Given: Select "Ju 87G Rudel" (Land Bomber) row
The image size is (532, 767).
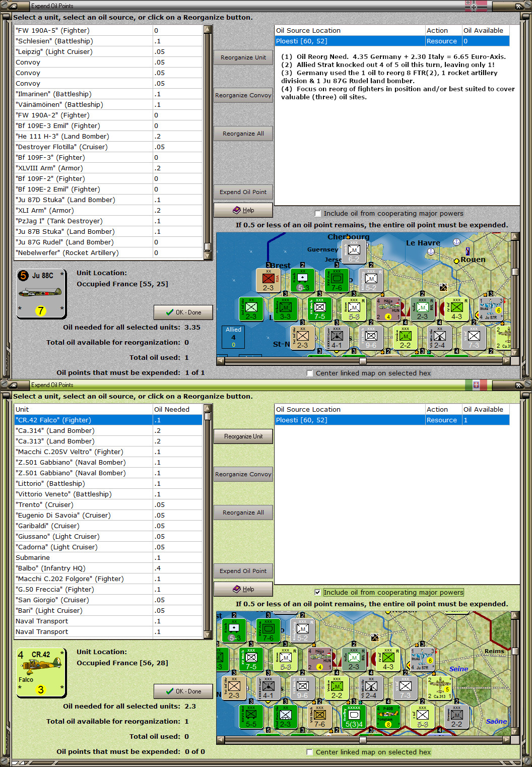Looking at the screenshot, I should point(108,242).
